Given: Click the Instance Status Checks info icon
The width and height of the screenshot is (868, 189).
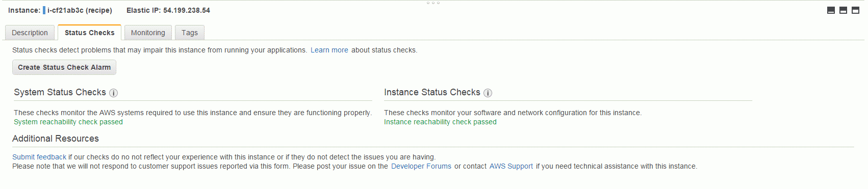Looking at the screenshot, I should pos(488,93).
